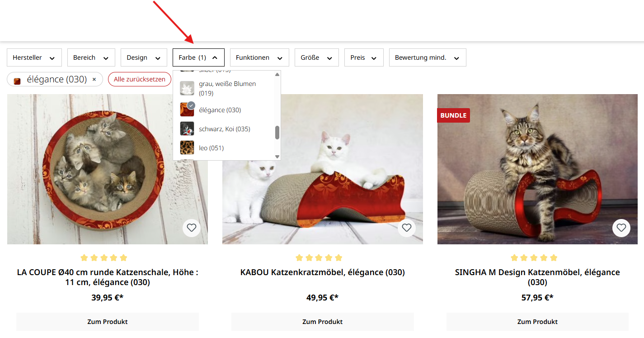Image resolution: width=644 pixels, height=338 pixels.
Task: Favorite the SINGHA M product with heart
Action: coord(621,228)
